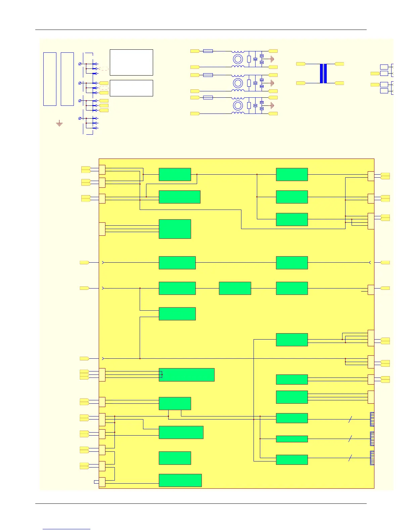Select the larger white box beside the connector
Image resolution: width=411 pixels, height=532 pixels.
(131, 62)
